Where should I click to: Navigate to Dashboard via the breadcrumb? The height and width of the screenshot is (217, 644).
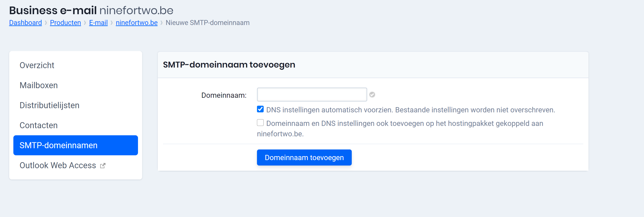[x=25, y=23]
